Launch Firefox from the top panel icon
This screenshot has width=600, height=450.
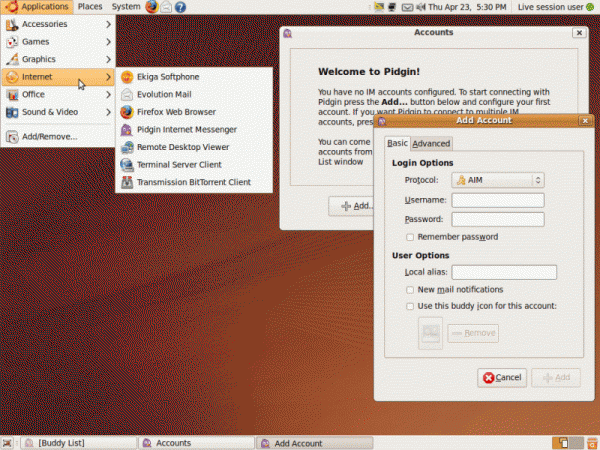coord(152,7)
